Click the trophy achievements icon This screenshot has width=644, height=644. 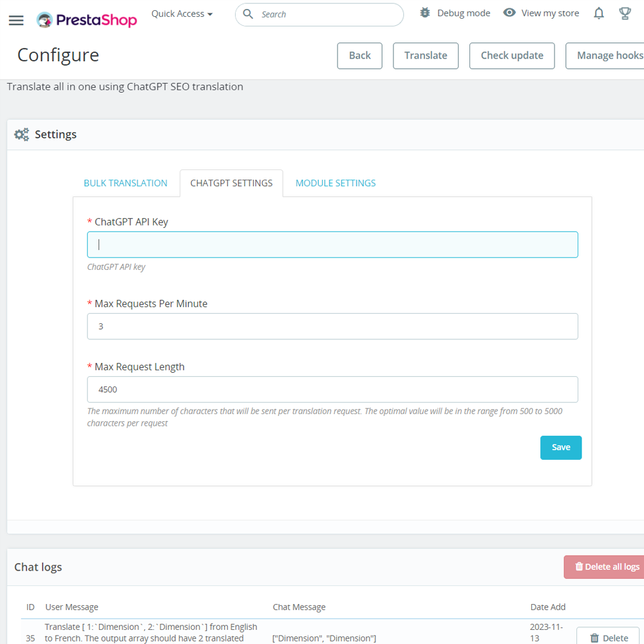pos(625,13)
